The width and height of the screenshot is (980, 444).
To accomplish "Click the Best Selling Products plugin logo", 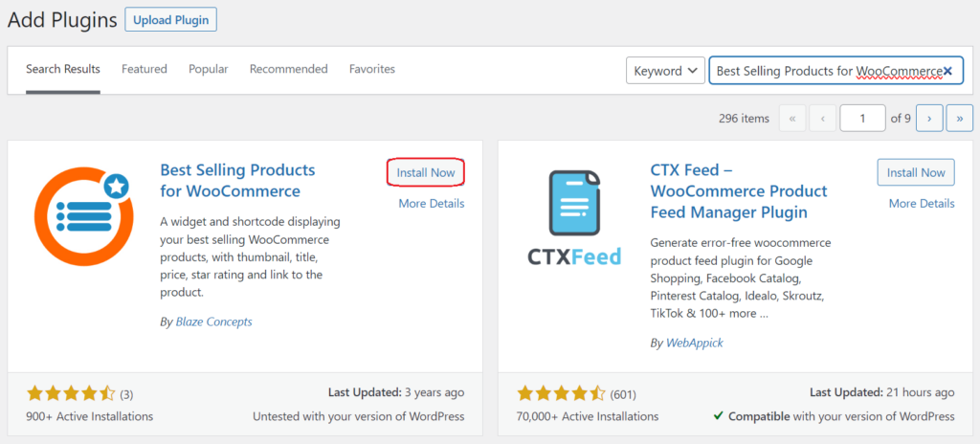I will (x=84, y=217).
